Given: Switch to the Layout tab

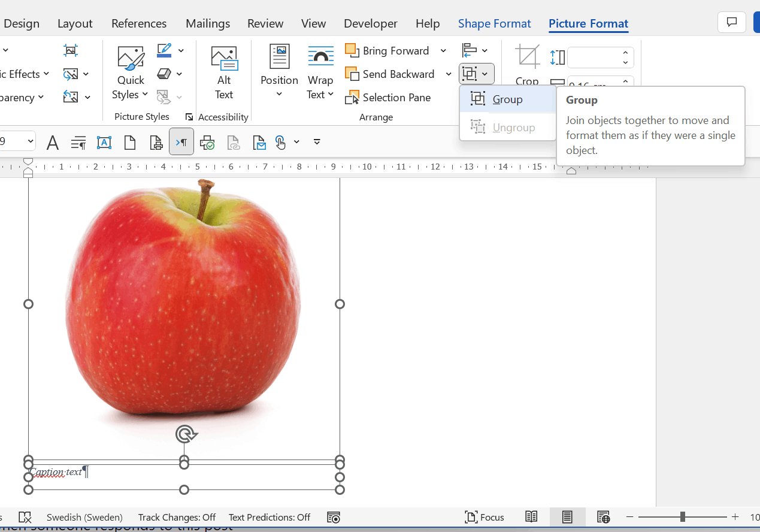Looking at the screenshot, I should 75,23.
